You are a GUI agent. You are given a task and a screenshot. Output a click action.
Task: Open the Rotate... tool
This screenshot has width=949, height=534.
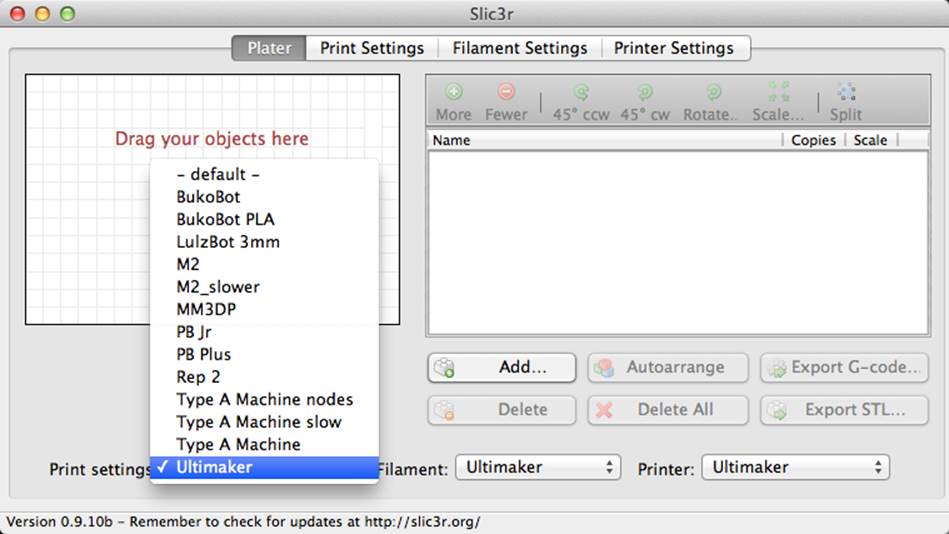[711, 102]
